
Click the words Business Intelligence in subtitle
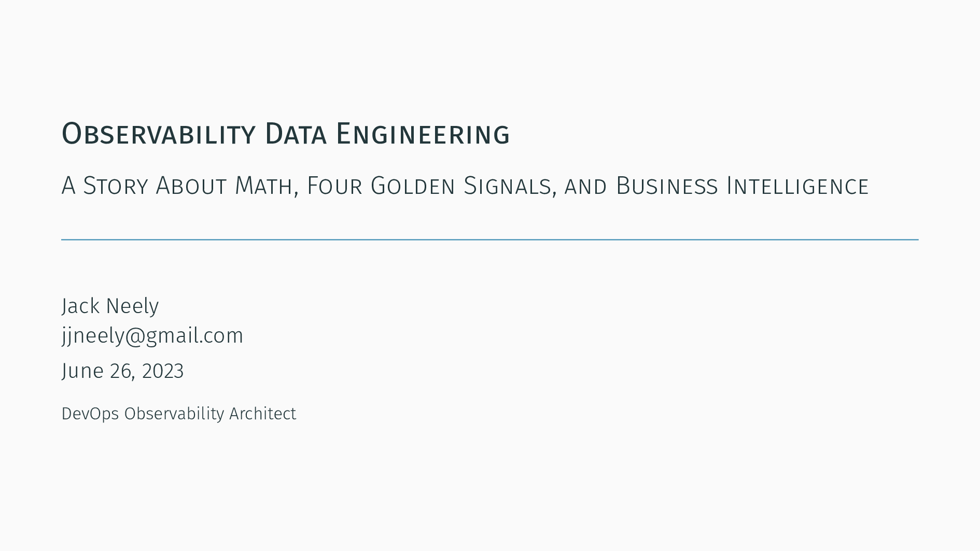pyautogui.click(x=743, y=186)
